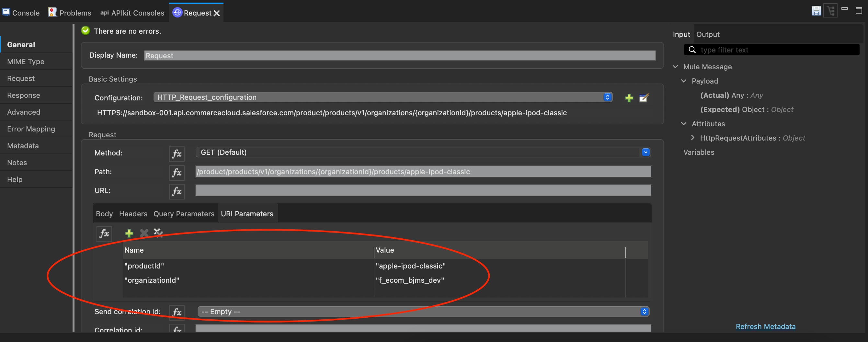Screen dimensions: 868x342
Task: Click the Refresh Metadata link
Action: [765, 326]
